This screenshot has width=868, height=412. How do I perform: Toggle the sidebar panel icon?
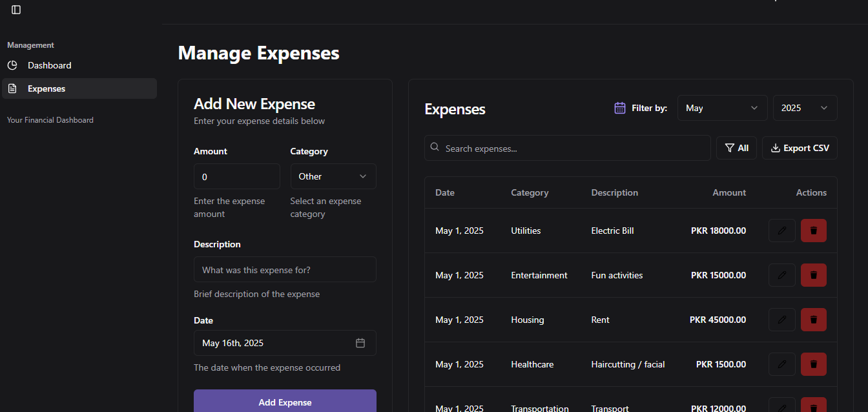point(16,10)
